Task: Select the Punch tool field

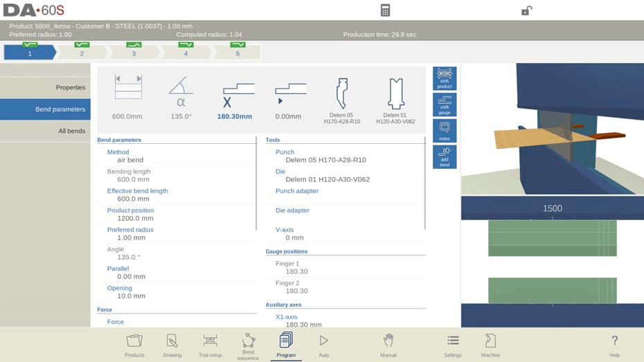Action: pyautogui.click(x=346, y=156)
